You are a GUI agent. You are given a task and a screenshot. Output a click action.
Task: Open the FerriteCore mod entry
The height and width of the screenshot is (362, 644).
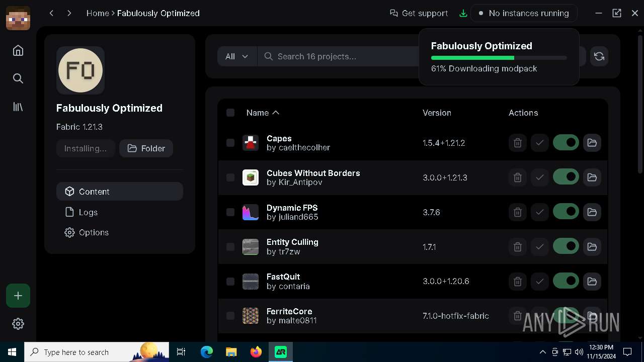click(289, 311)
